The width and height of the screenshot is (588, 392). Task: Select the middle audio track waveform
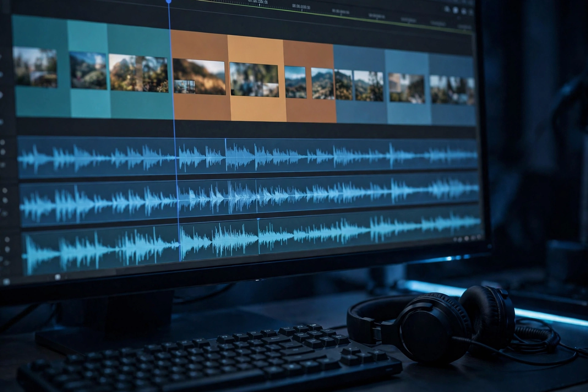pos(250,199)
